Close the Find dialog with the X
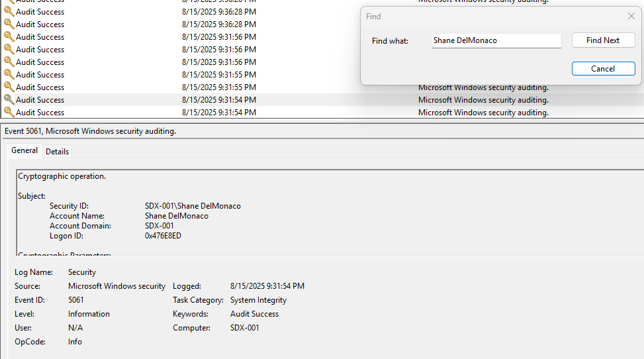 point(631,16)
